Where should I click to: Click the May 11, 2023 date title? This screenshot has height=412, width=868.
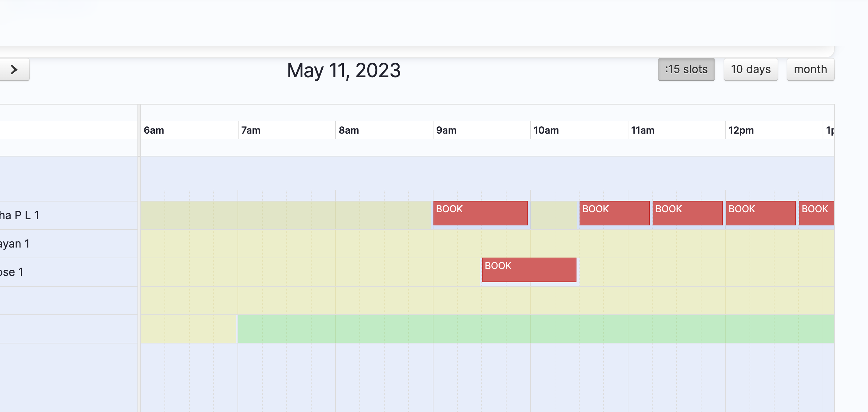(343, 70)
